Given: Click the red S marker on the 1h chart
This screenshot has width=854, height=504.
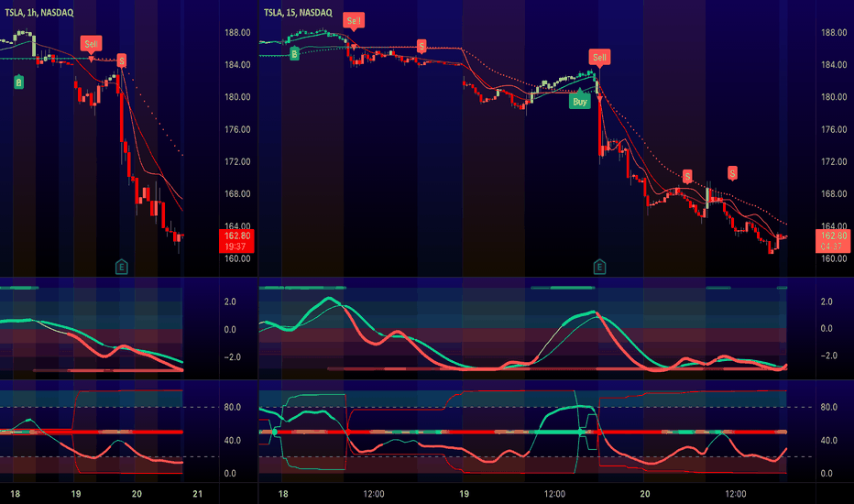Looking at the screenshot, I should pos(122,60).
